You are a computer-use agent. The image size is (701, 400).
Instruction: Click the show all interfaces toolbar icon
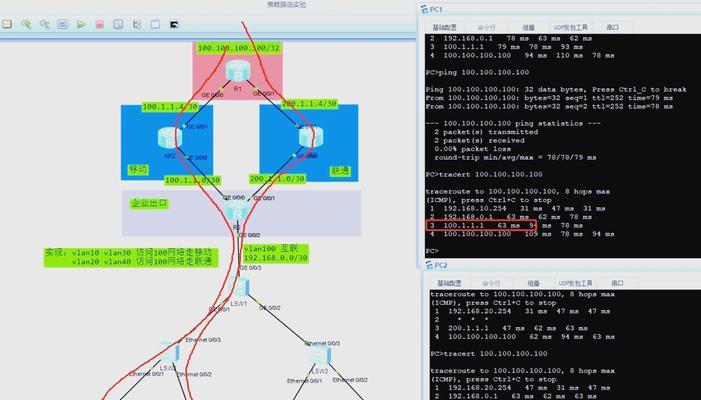pyautogui.click(x=137, y=24)
